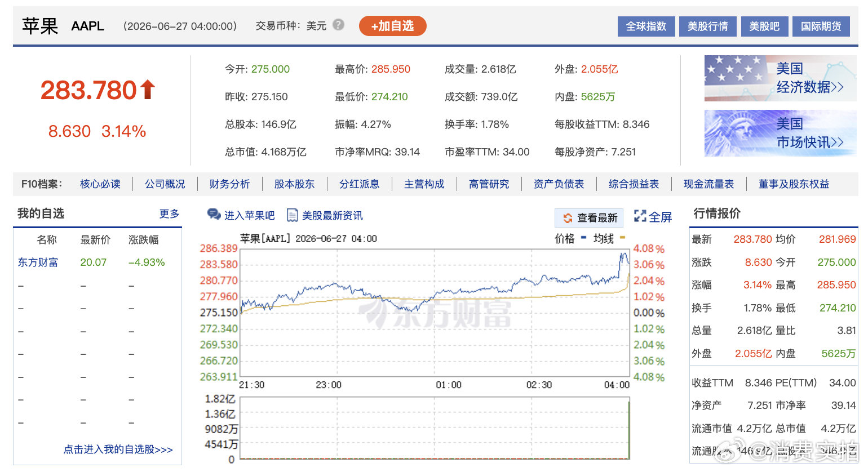Open 国际期货 page

pos(821,26)
